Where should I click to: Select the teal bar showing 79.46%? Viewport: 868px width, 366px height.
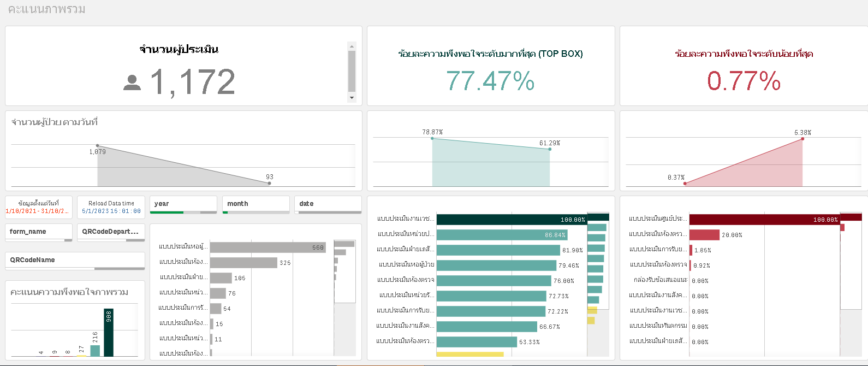[x=496, y=265]
